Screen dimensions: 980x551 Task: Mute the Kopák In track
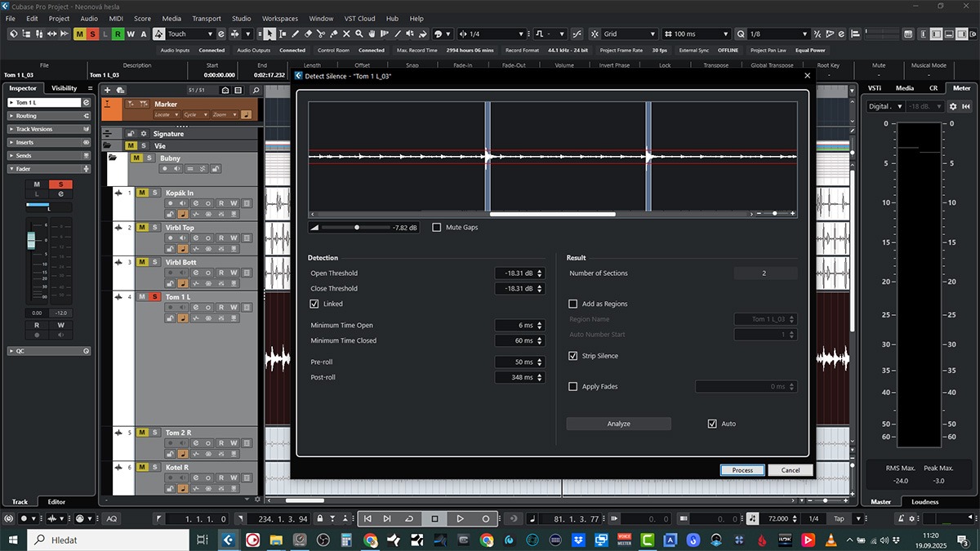tap(142, 193)
